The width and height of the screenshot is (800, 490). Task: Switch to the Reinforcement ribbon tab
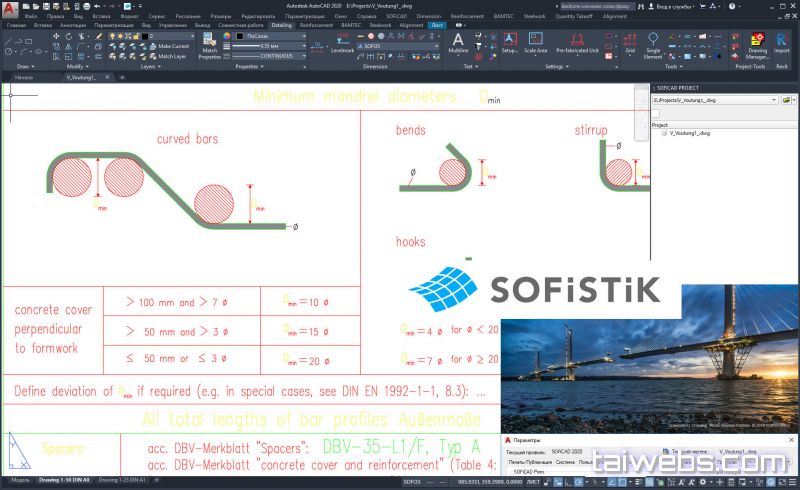coord(316,25)
